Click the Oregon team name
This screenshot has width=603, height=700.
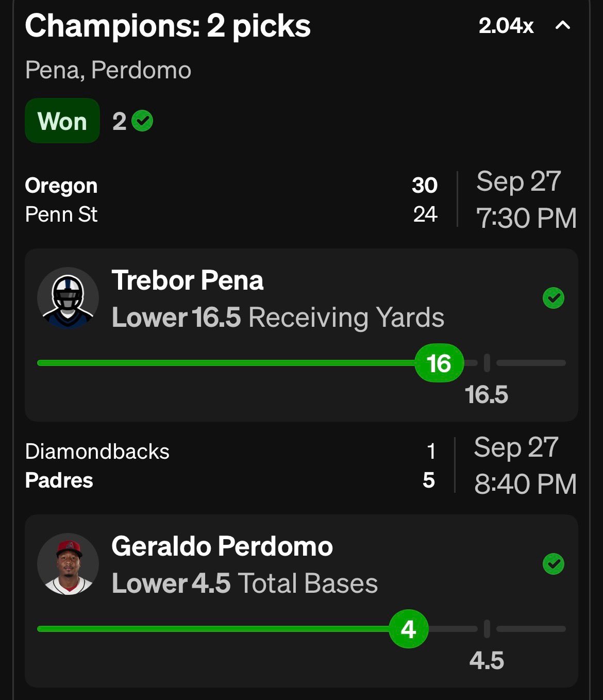[61, 186]
